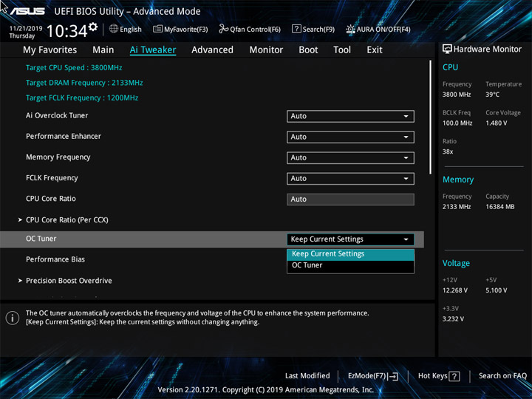Collapse the OC Tuner dropdown box
Image resolution: width=532 pixels, height=399 pixels.
(x=350, y=239)
